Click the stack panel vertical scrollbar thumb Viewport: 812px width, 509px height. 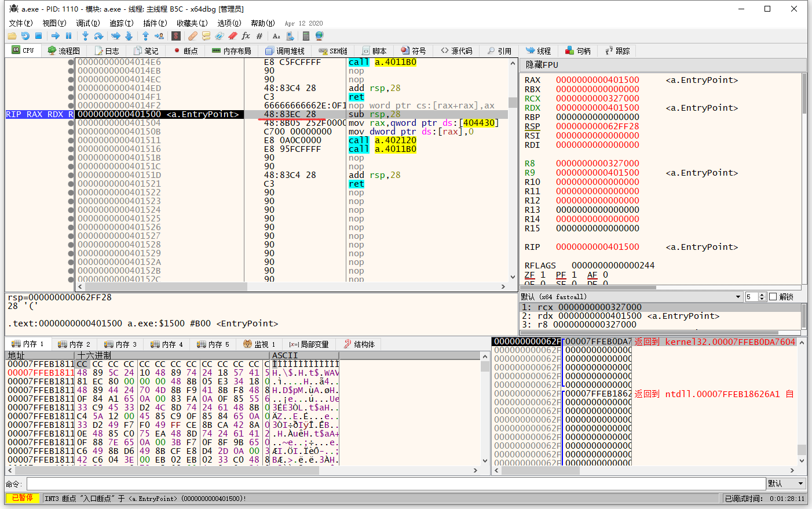click(x=802, y=450)
